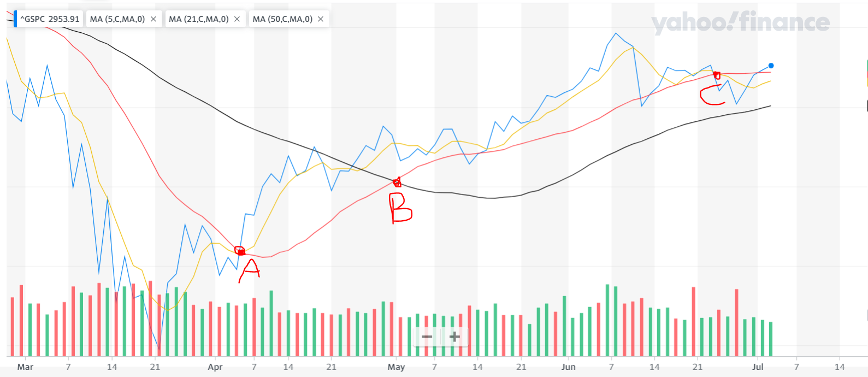Click the blue latest-price dot
Screen dimensions: 868x377
[771, 66]
